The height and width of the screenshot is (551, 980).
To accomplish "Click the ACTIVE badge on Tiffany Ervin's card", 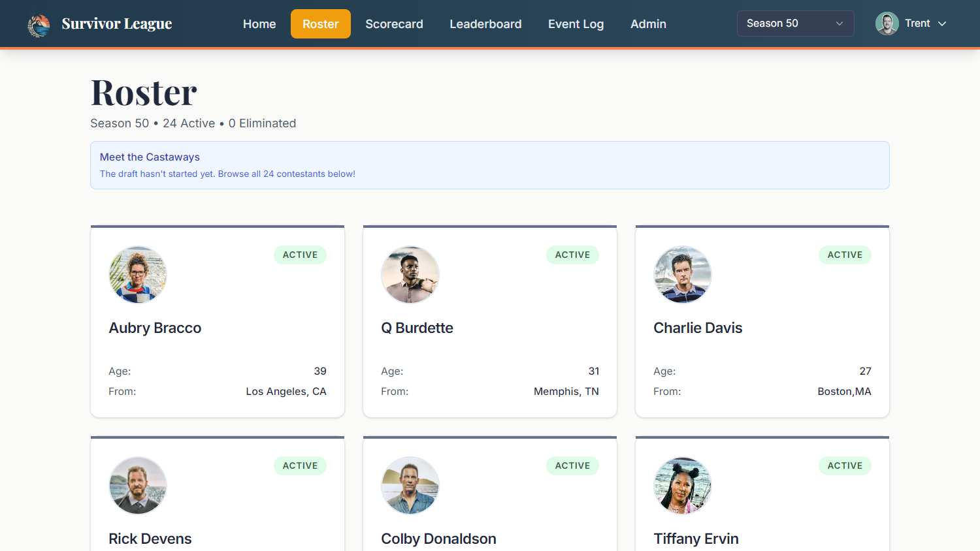I will 845,465.
